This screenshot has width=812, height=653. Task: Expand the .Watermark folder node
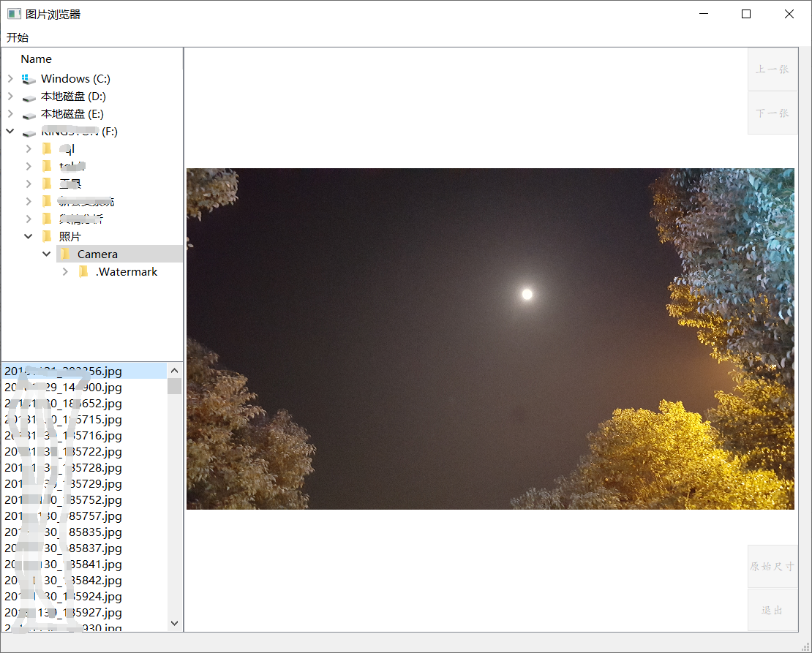click(x=64, y=271)
